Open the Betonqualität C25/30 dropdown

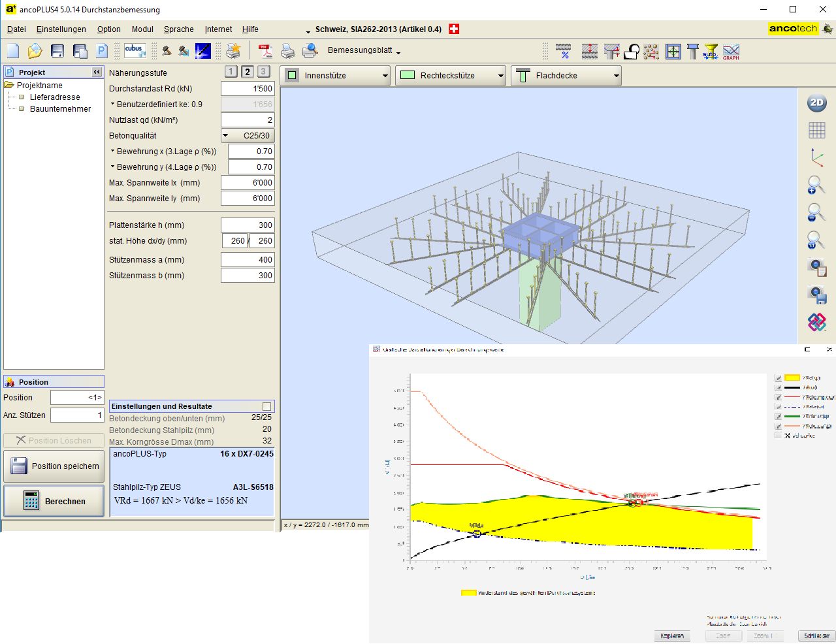248,136
